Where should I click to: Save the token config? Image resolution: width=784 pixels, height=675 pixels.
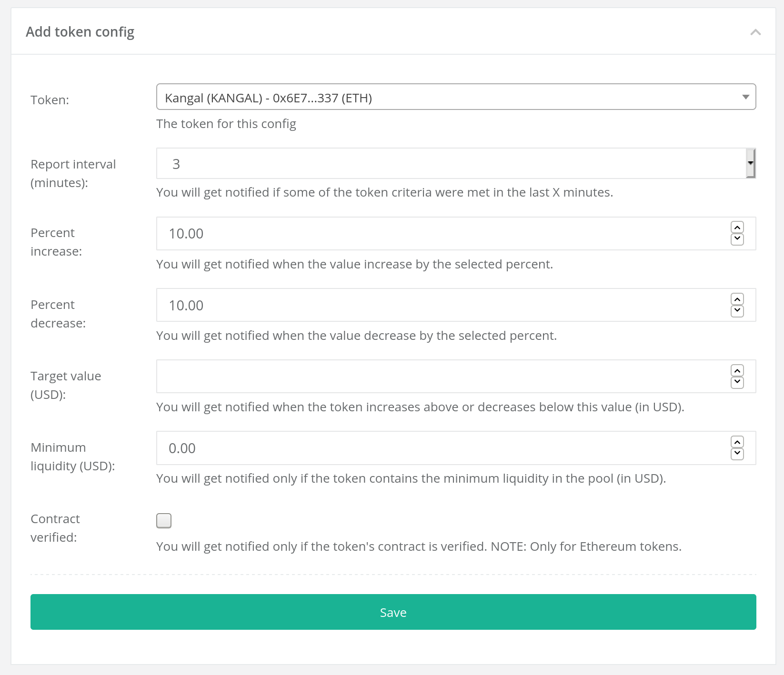click(393, 612)
